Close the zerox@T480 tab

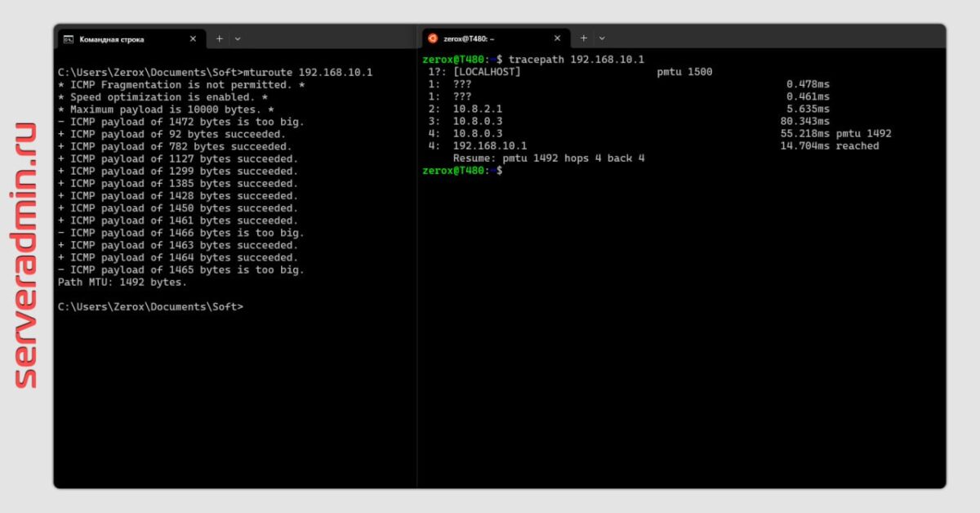tap(557, 38)
